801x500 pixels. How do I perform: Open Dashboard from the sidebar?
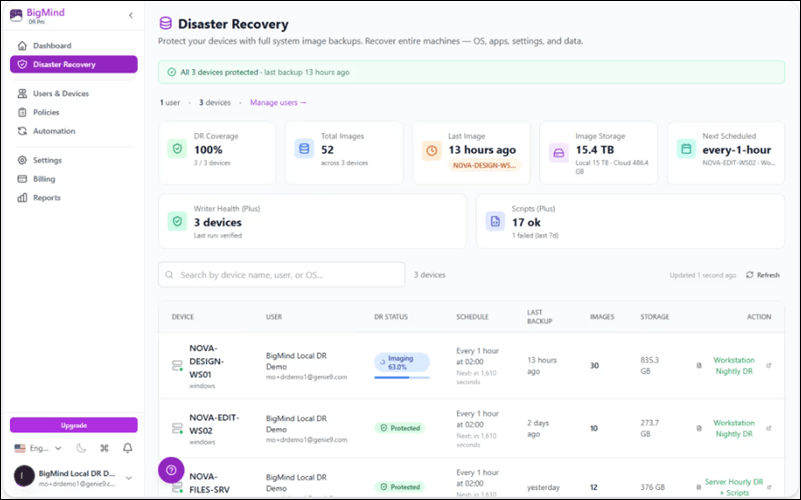[x=74, y=45]
